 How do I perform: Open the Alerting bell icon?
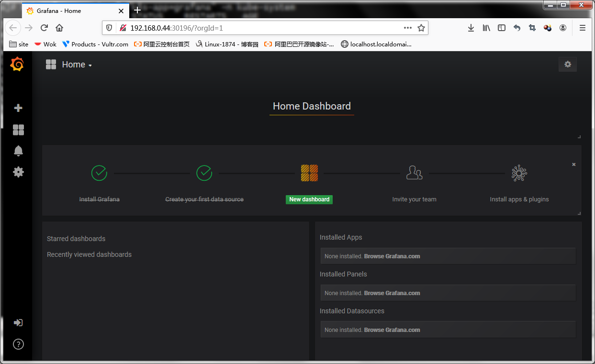pyautogui.click(x=18, y=151)
